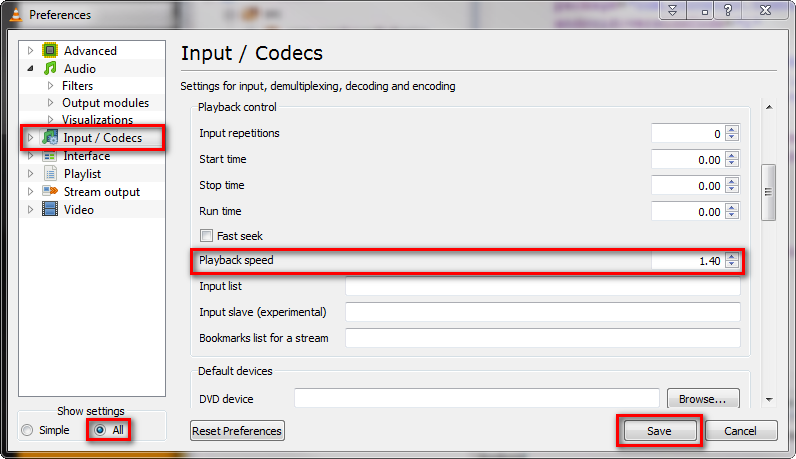Select Visualizations in the settings tree

(x=97, y=120)
